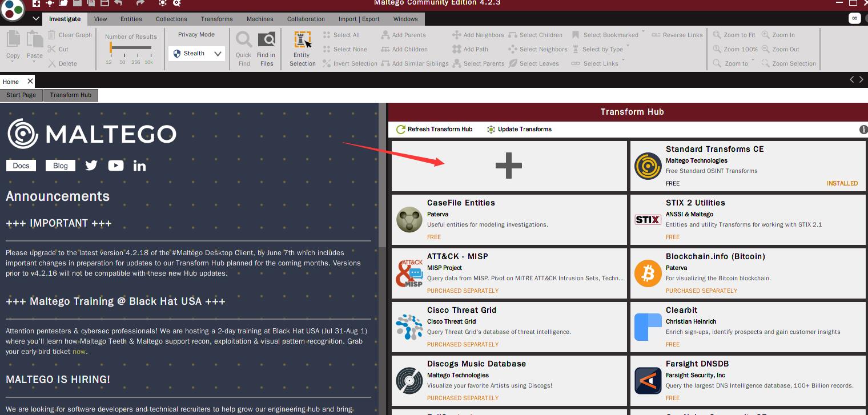Follow the 'now' ticket link
The height and width of the screenshot is (415, 868).
coord(79,352)
